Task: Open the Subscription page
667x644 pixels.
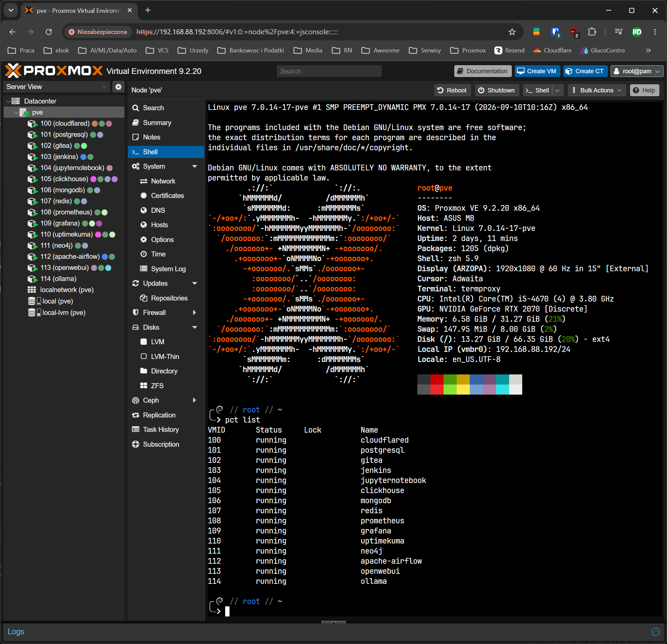Action: (166, 444)
